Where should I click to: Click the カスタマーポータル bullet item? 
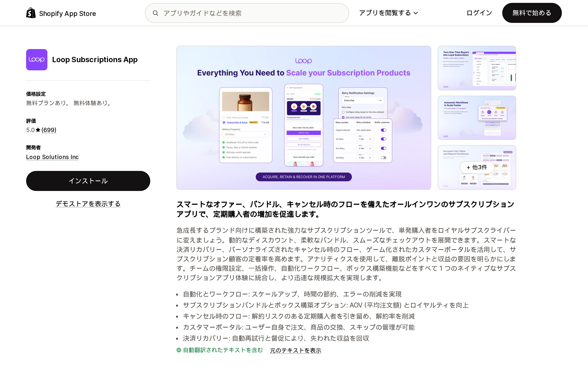[x=299, y=327]
